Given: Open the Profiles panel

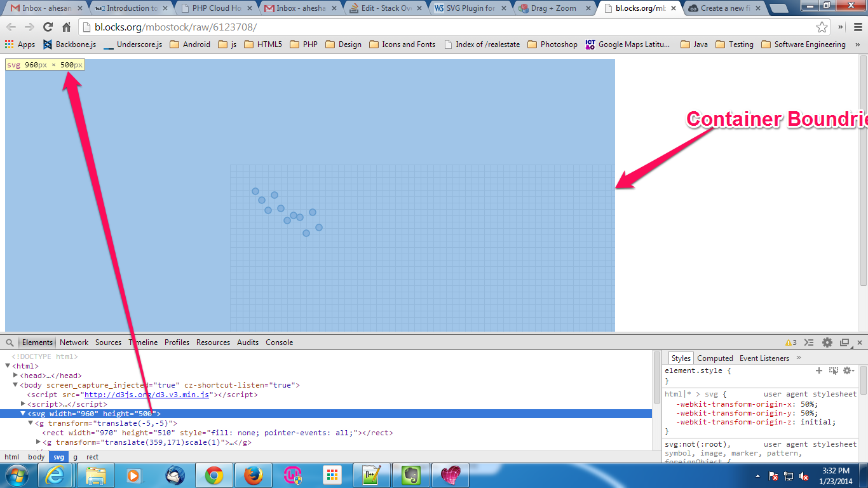Looking at the screenshot, I should click(177, 342).
